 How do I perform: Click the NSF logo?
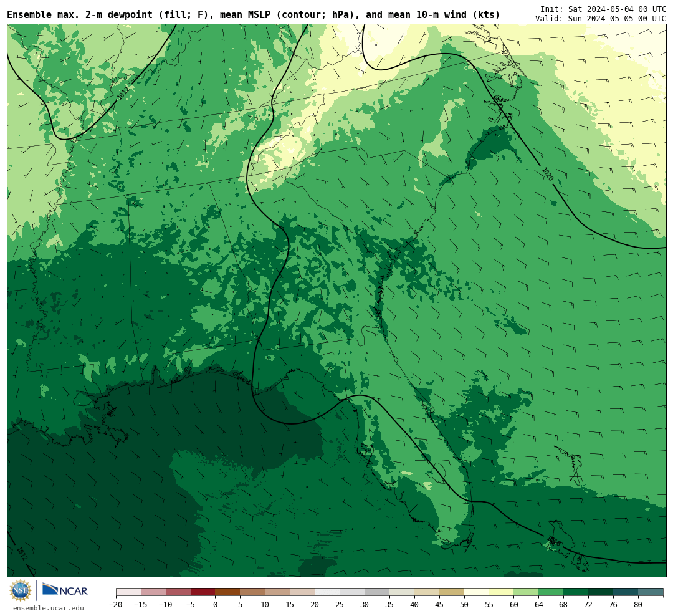(x=21, y=590)
